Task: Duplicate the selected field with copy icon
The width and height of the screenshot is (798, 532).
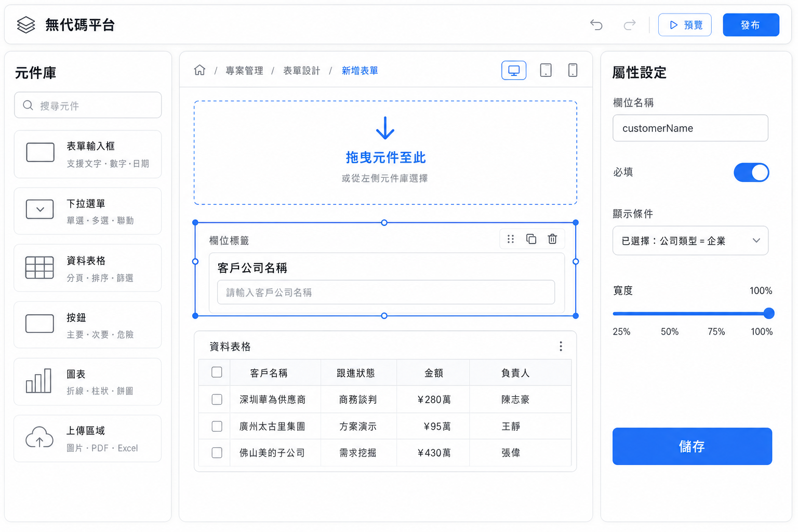Action: (x=531, y=239)
